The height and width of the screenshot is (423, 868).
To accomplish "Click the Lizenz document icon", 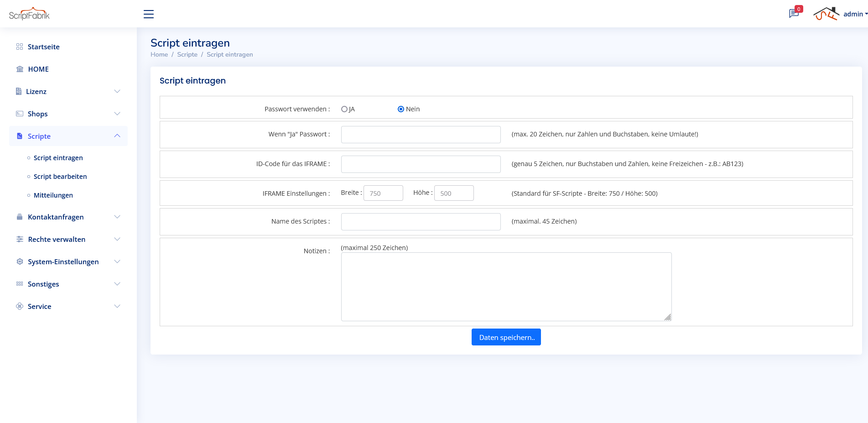I will [19, 91].
